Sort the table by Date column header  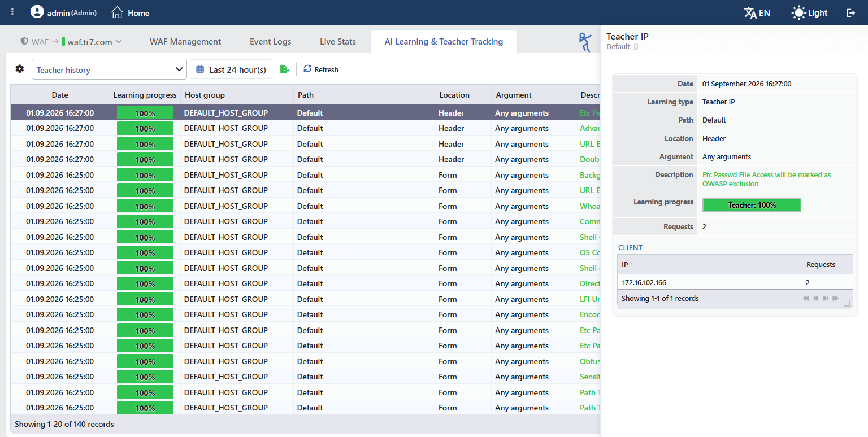pyautogui.click(x=60, y=95)
